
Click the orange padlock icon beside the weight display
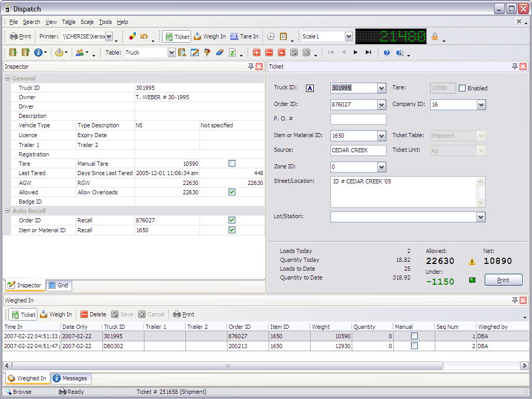click(435, 36)
